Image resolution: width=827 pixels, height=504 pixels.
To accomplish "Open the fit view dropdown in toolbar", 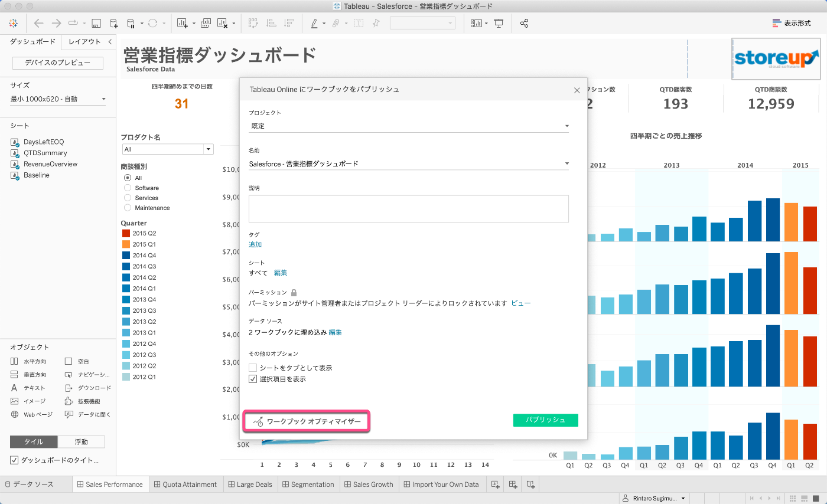I will pyautogui.click(x=422, y=24).
